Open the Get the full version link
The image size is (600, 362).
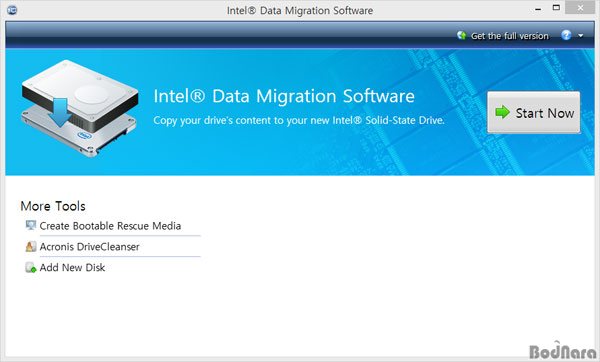[509, 36]
